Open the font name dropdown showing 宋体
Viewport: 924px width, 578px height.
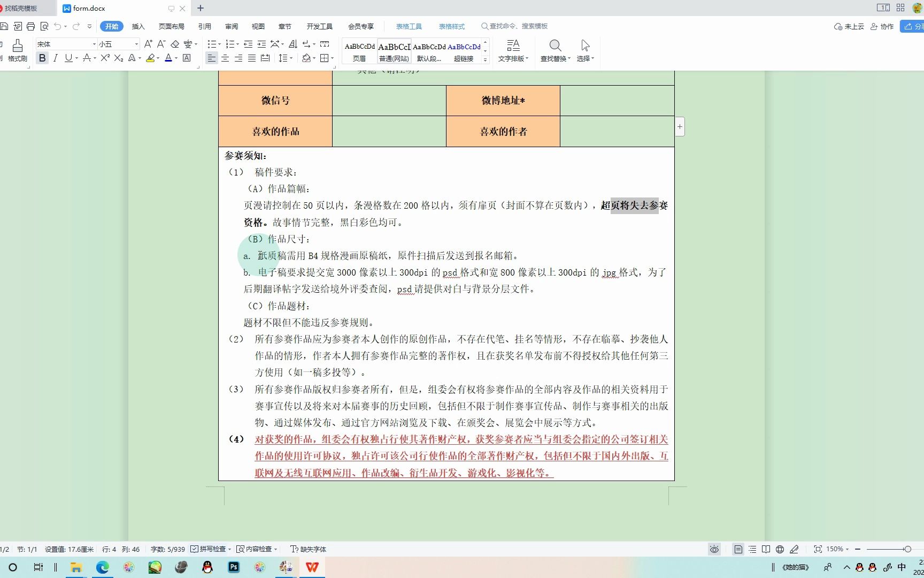click(x=94, y=44)
